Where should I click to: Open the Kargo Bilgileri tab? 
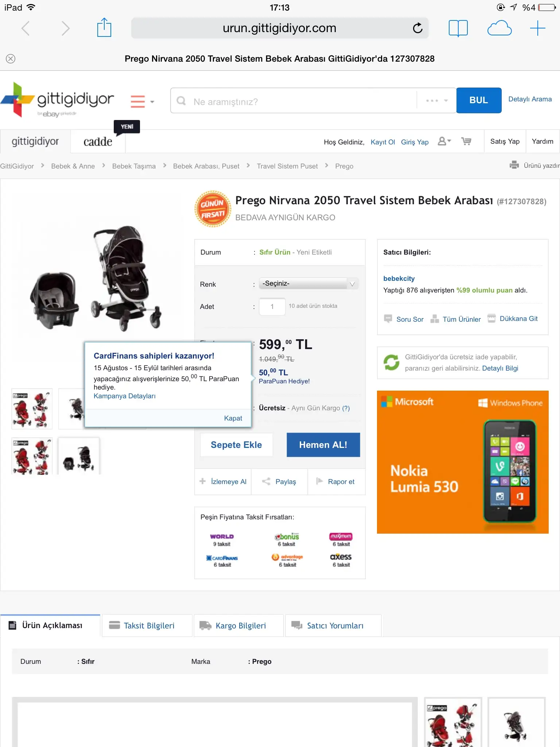tap(239, 626)
